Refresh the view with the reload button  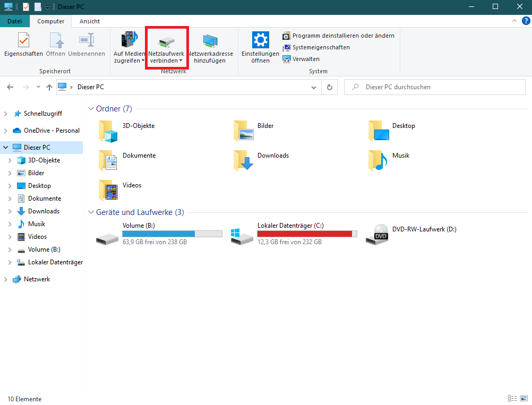point(330,87)
